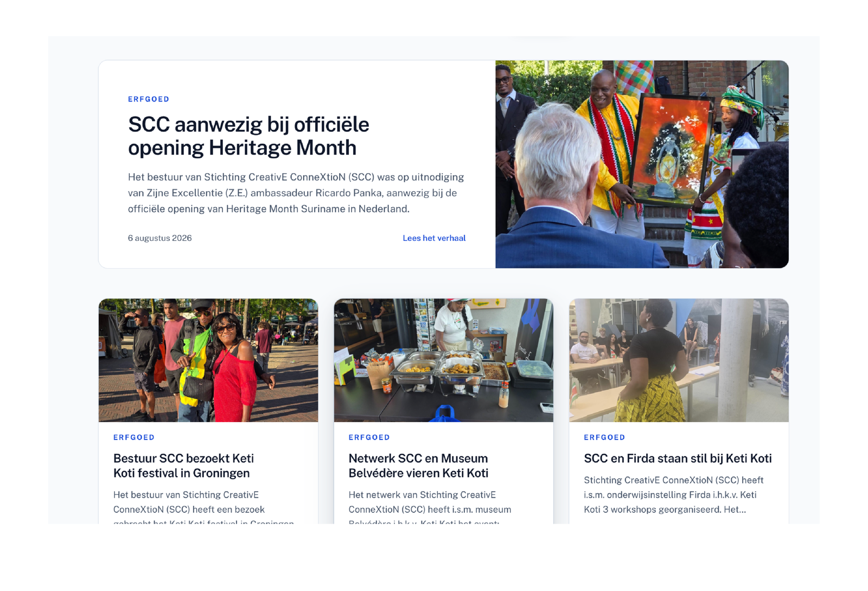Select the excerpt text of the Firda card
Screen dimensions: 868x591
[x=674, y=495]
